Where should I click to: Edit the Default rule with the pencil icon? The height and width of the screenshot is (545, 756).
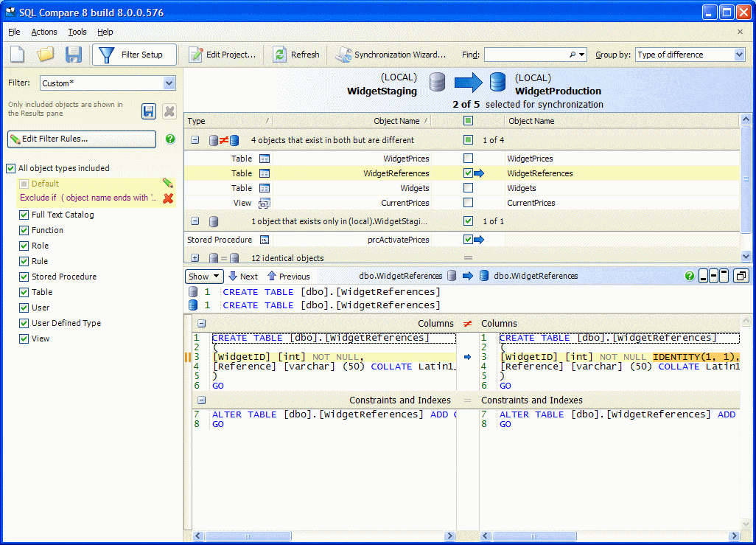tap(168, 183)
